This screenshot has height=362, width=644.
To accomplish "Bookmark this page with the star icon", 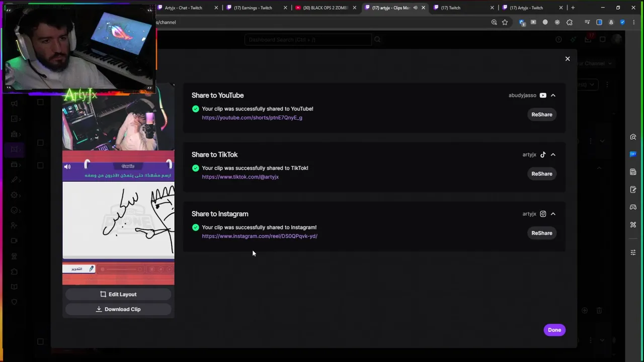I will (505, 22).
